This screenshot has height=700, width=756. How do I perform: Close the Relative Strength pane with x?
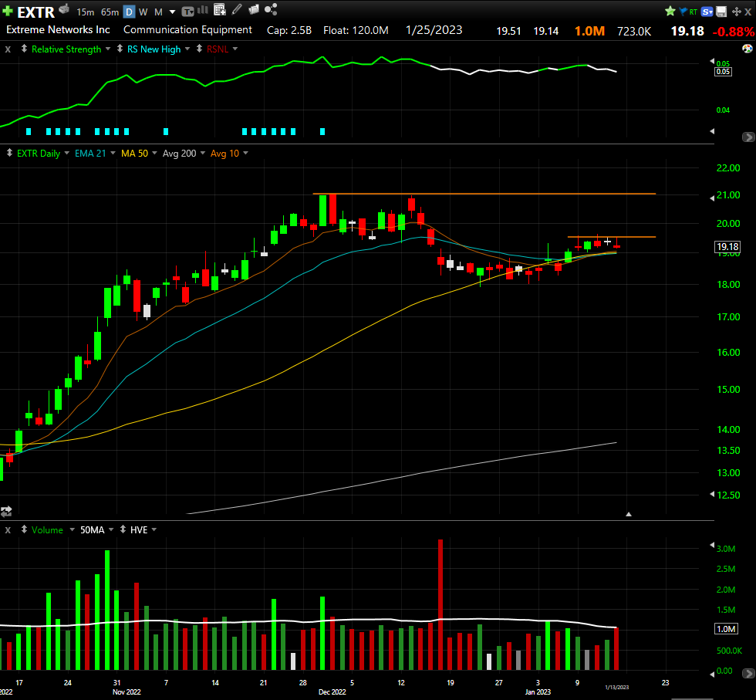[x=8, y=49]
